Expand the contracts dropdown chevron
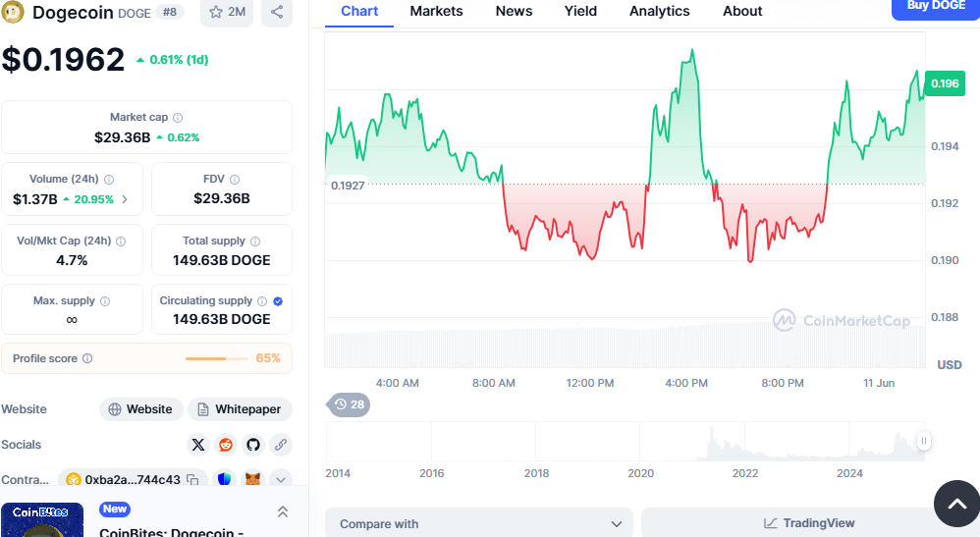Image resolution: width=980 pixels, height=537 pixels. click(281, 480)
